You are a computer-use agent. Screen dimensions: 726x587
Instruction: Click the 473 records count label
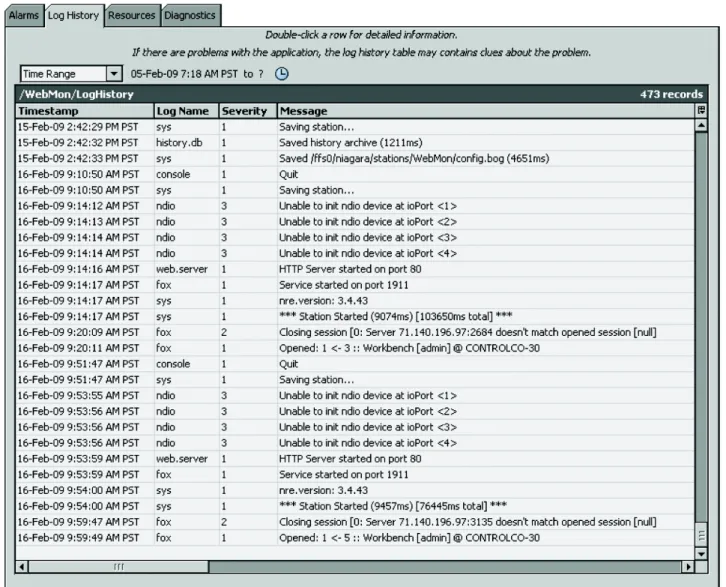coord(671,94)
